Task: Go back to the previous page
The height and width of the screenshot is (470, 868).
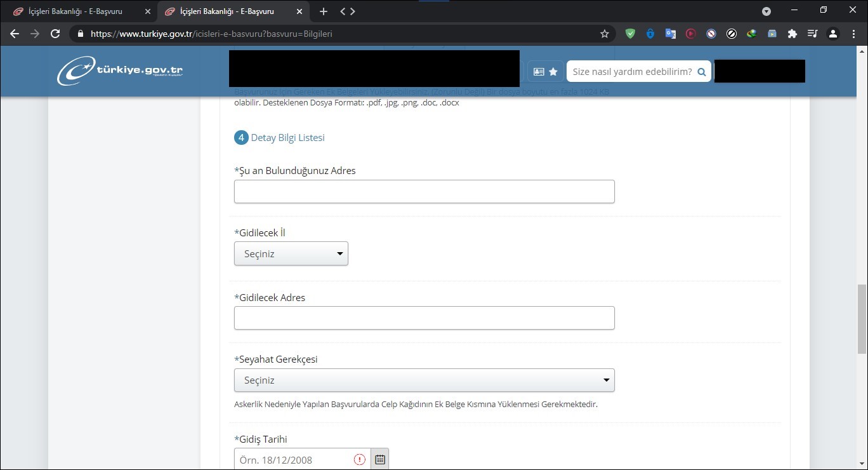Action: point(15,34)
